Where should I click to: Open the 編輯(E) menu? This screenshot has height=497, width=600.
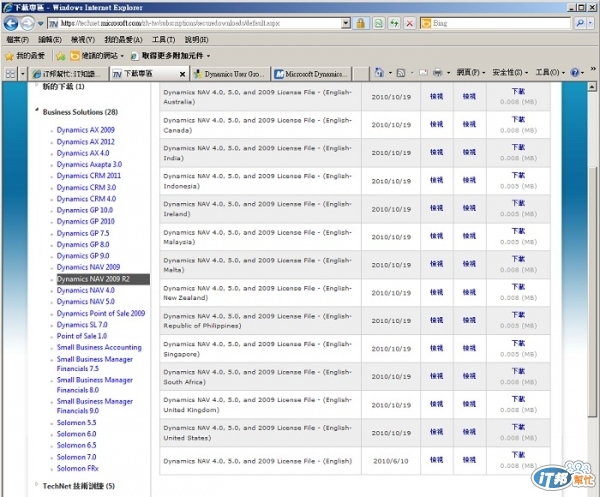coord(50,40)
